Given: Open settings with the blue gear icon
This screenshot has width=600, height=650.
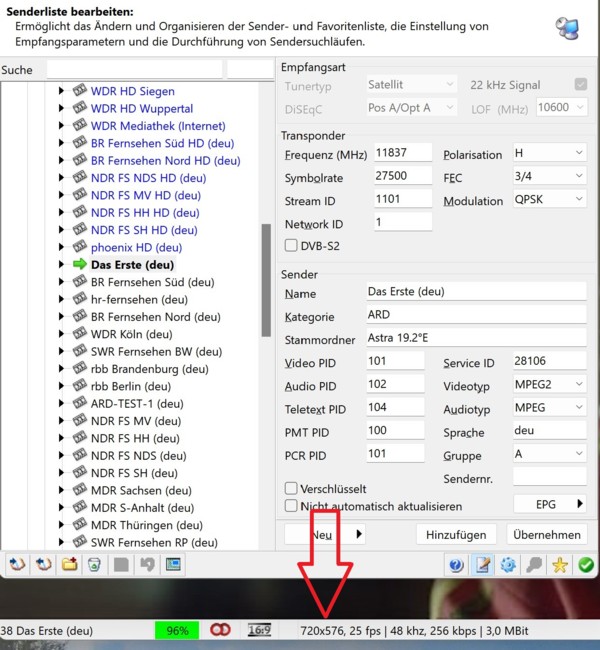Looking at the screenshot, I should (x=508, y=565).
